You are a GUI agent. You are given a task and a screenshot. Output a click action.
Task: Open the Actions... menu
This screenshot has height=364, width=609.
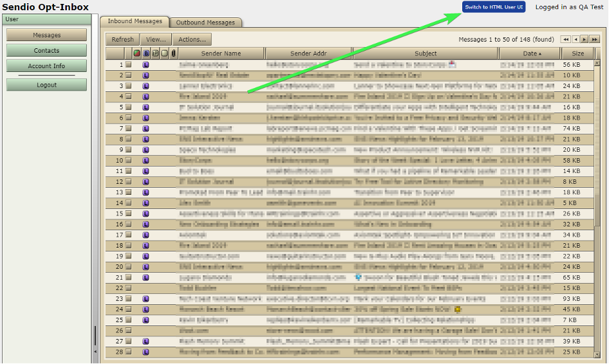pos(192,39)
